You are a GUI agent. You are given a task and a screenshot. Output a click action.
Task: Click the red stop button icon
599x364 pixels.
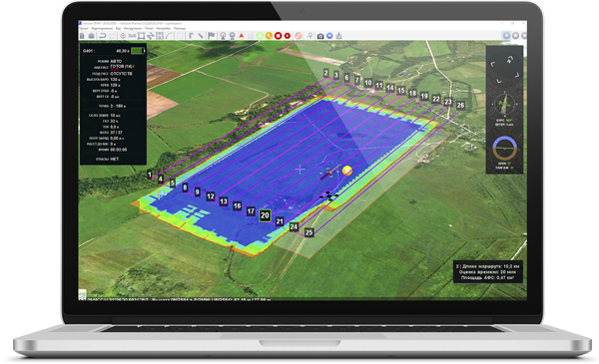tap(279, 36)
